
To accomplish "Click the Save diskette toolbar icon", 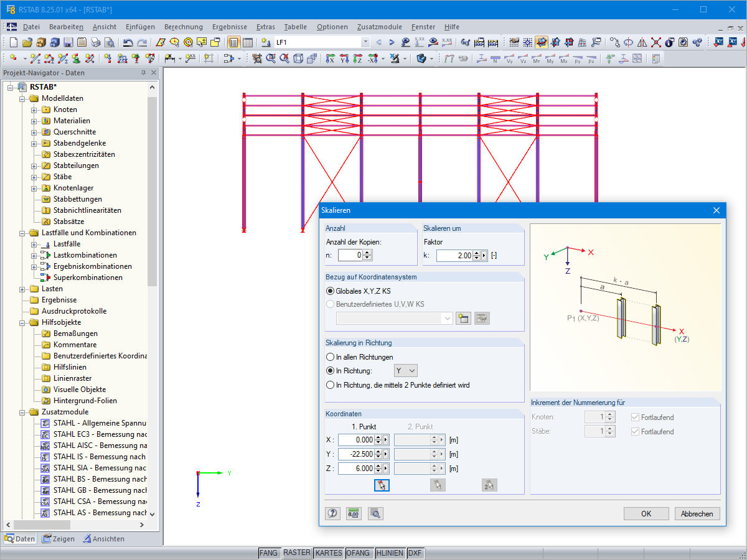I will tap(68, 42).
